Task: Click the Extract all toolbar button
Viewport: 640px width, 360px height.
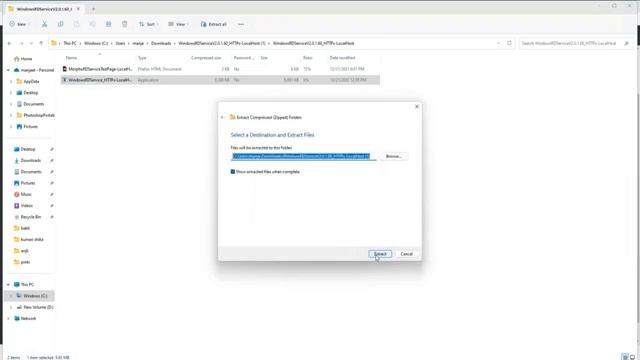Action: [x=213, y=24]
